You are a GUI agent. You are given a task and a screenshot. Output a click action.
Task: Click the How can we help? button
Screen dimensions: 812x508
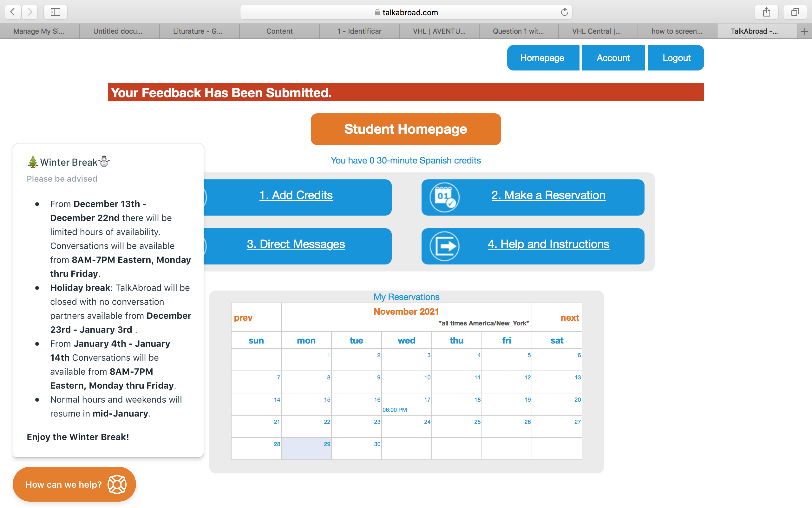(x=74, y=484)
